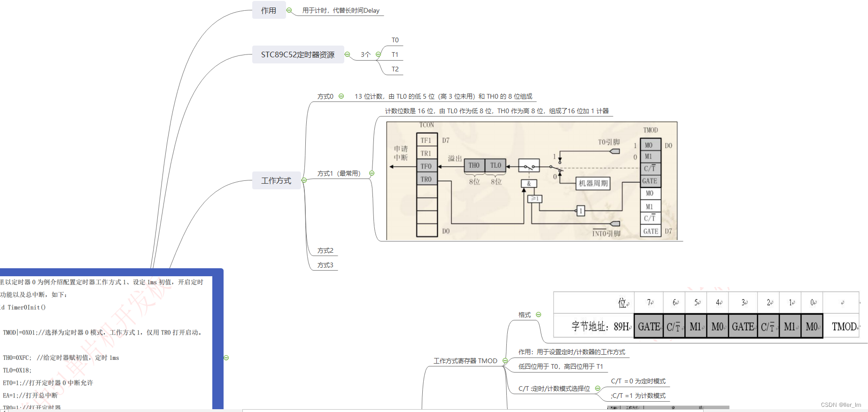Select the Timer0Init code snippet image
Viewport: 868px width, 412px height.
(106, 343)
